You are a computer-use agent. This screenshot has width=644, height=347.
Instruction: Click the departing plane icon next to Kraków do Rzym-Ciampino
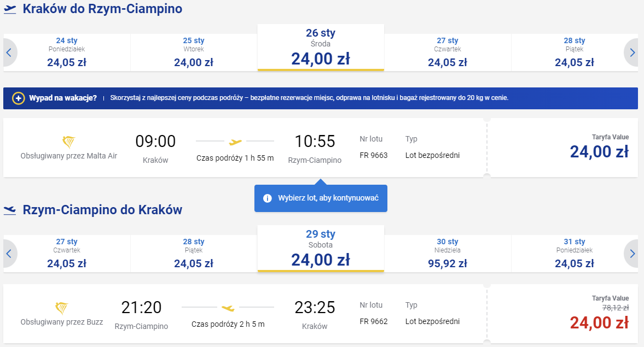tap(10, 9)
